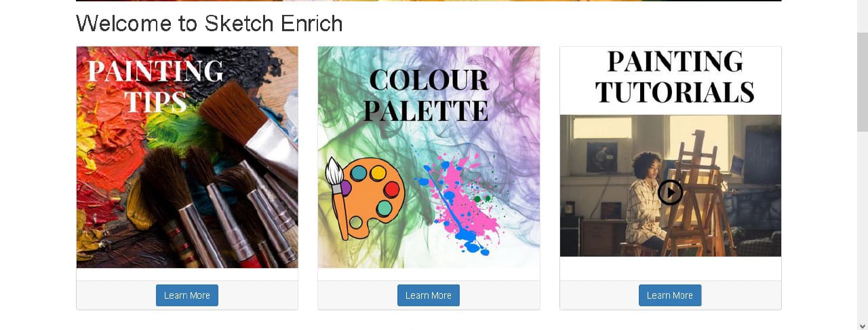Viewport: 868px width, 330px height.
Task: Open Learn More below Colour Palette card
Action: (429, 295)
